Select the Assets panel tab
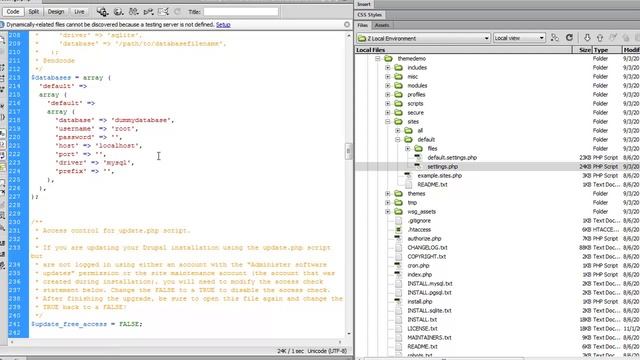Viewport: 640px width, 360px height. 382,25
